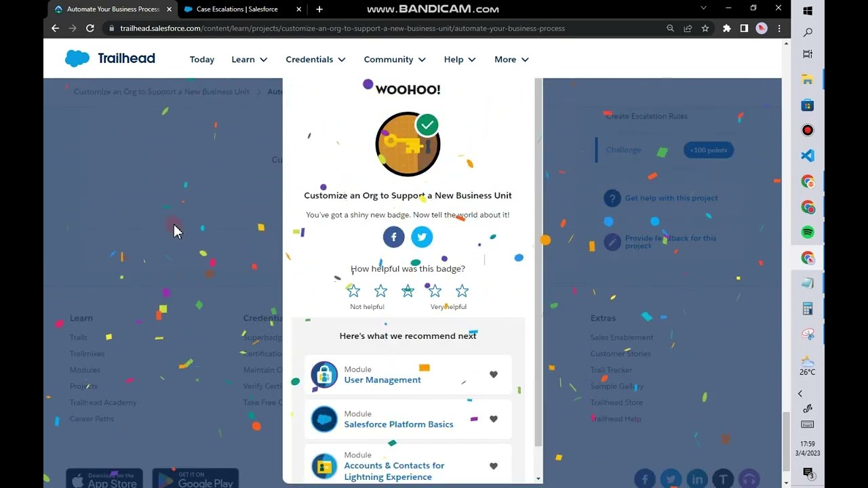868x488 pixels.
Task: Reload the current page
Action: coord(90,28)
